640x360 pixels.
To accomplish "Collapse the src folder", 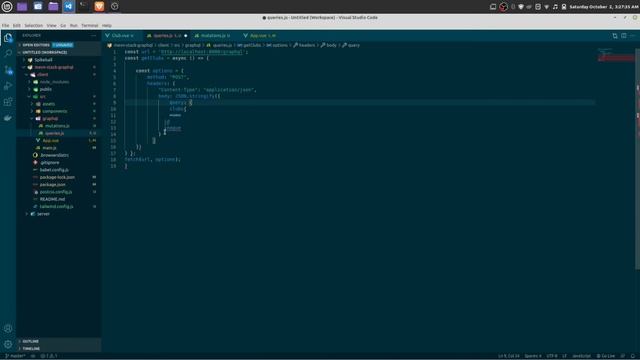I will click(x=58, y=96).
